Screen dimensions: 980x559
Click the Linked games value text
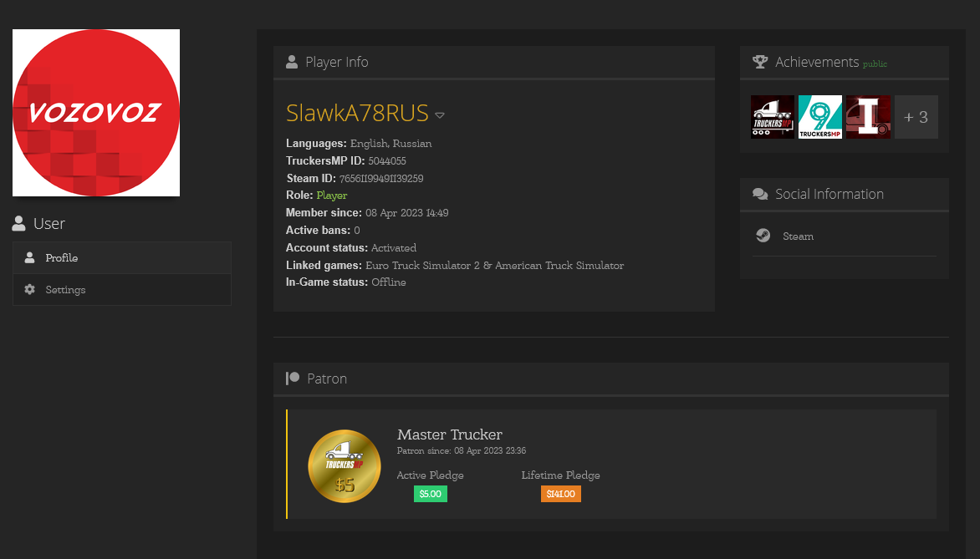[x=494, y=266]
